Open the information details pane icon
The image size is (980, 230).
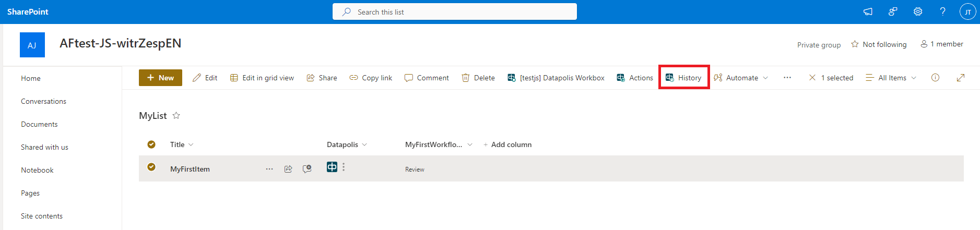pyautogui.click(x=935, y=78)
